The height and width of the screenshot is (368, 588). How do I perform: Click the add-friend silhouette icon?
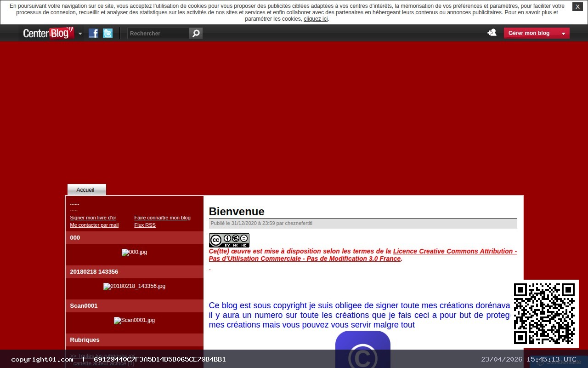click(492, 32)
